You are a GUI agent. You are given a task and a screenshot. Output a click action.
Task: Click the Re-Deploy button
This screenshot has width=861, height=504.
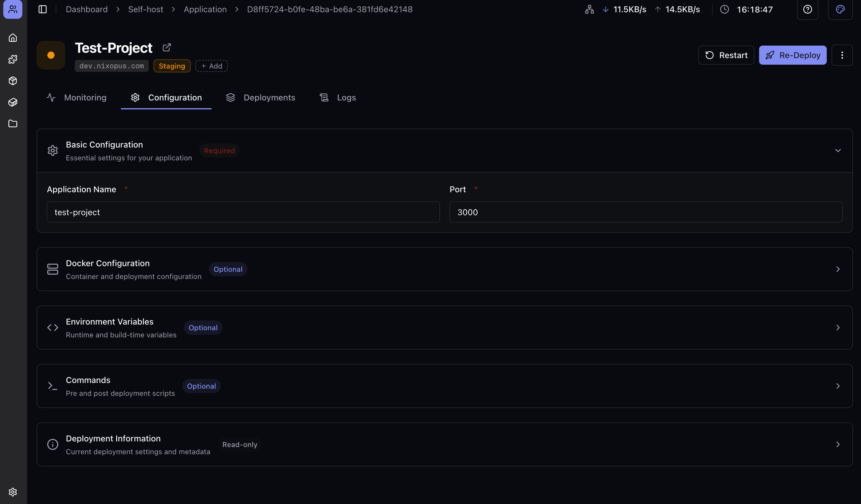(x=792, y=55)
